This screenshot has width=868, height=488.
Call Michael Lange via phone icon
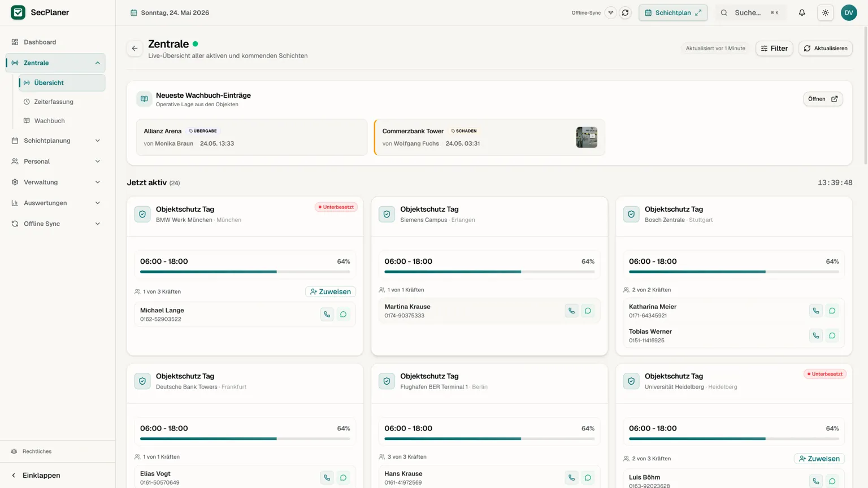click(327, 314)
